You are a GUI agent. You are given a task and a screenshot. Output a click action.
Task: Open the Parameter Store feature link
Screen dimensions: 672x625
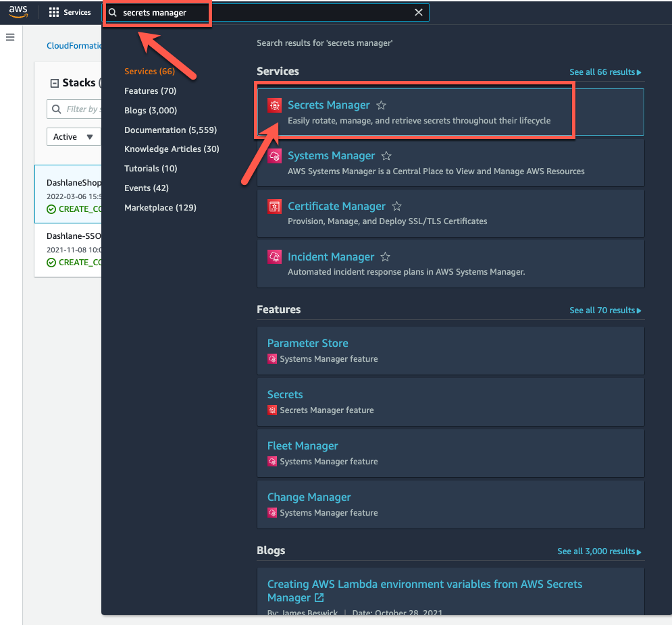coord(307,343)
